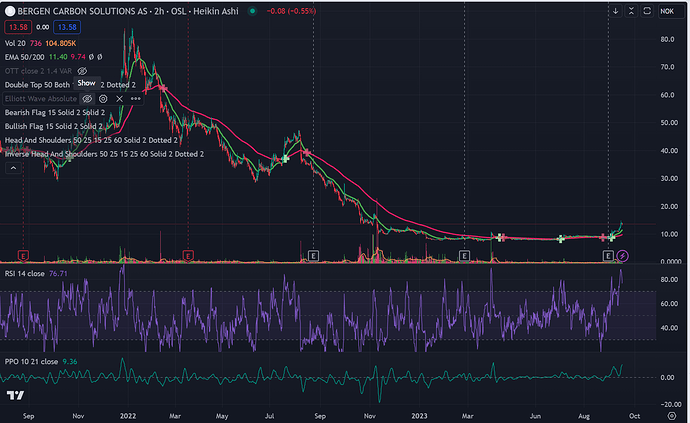
Task: Click the purple lightning bolt icon
Action: [x=622, y=256]
